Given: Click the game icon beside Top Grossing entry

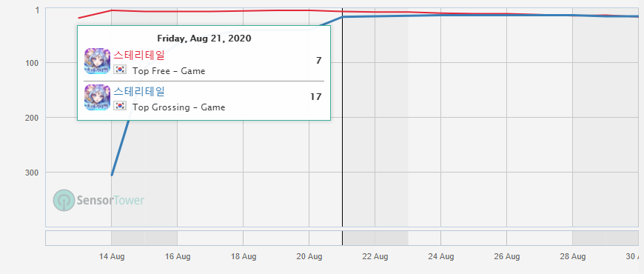Looking at the screenshot, I should [x=97, y=97].
